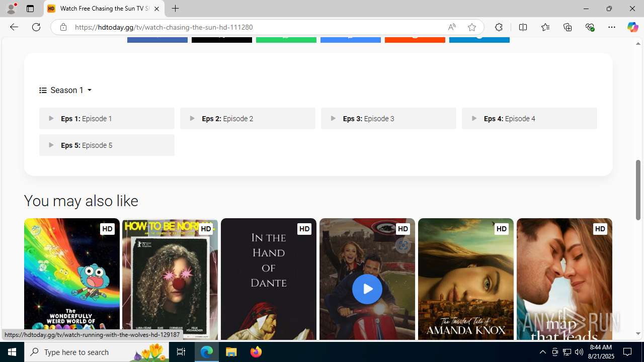
Task: Click the page vertical scrollbar thumb
Action: 638,190
